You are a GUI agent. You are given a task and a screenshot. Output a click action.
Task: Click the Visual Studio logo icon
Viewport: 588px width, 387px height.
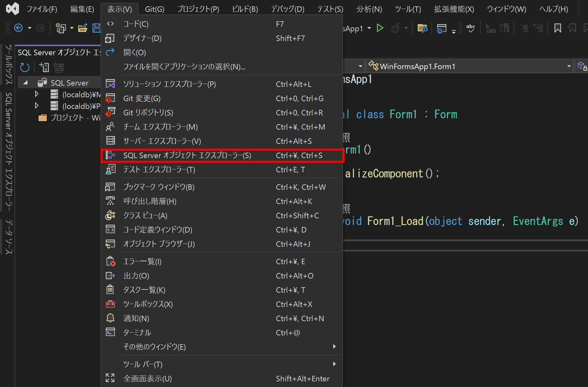tap(12, 9)
